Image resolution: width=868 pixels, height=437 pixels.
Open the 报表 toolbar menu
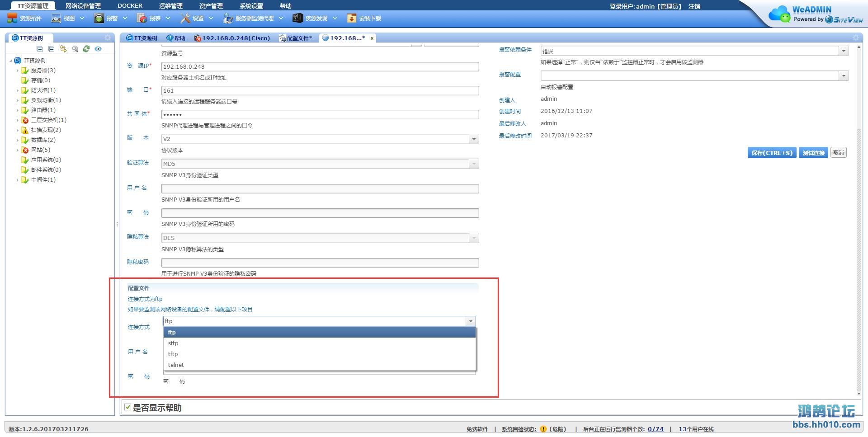click(154, 19)
